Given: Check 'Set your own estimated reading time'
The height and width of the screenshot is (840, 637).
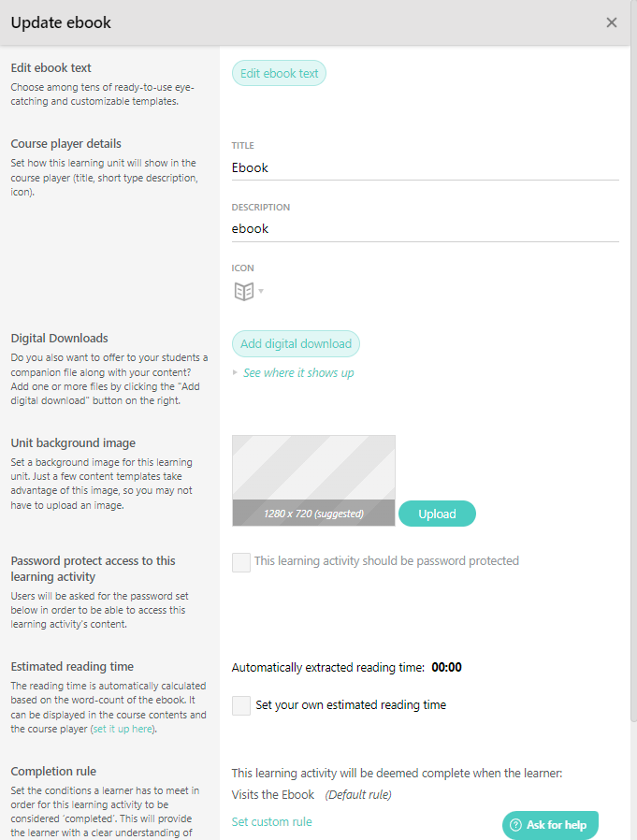Looking at the screenshot, I should tap(241, 704).
